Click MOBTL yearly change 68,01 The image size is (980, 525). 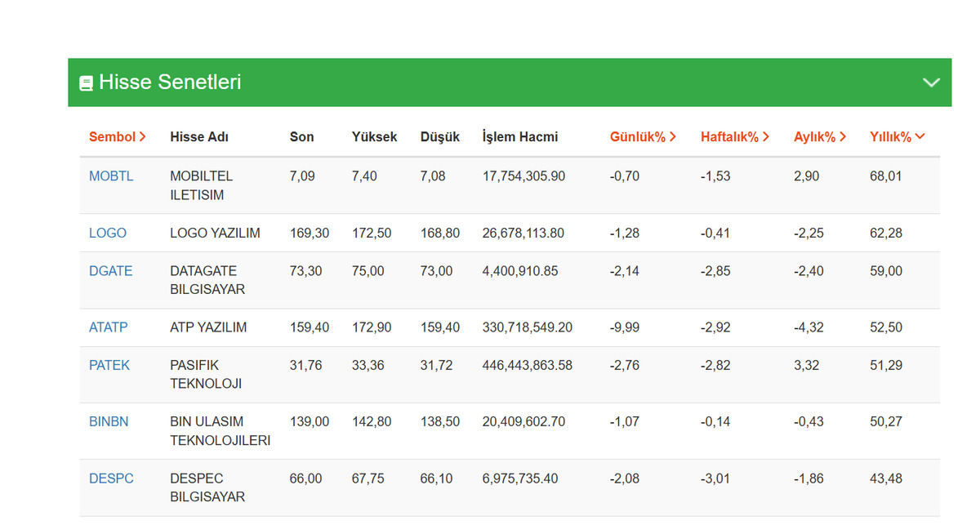click(886, 176)
